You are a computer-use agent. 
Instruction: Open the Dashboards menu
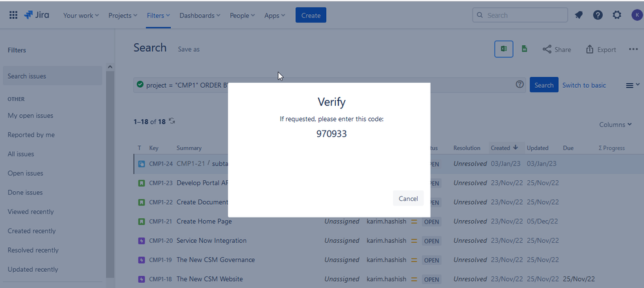tap(199, 15)
